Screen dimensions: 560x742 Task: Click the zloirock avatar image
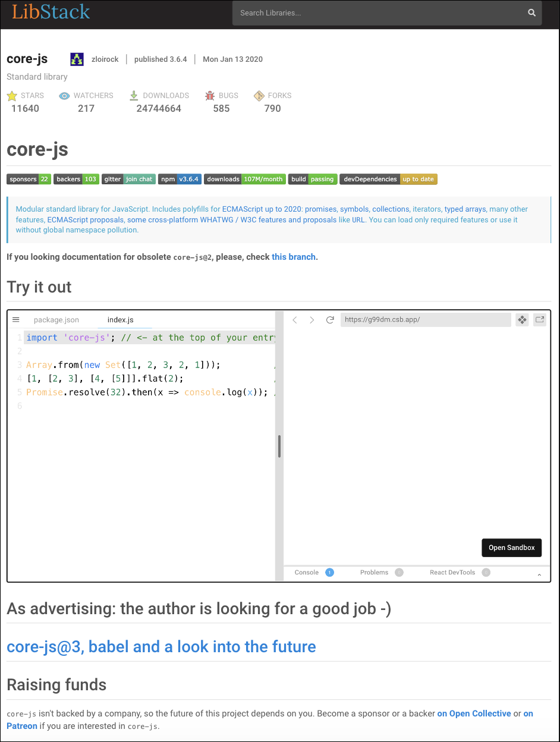pos(76,59)
